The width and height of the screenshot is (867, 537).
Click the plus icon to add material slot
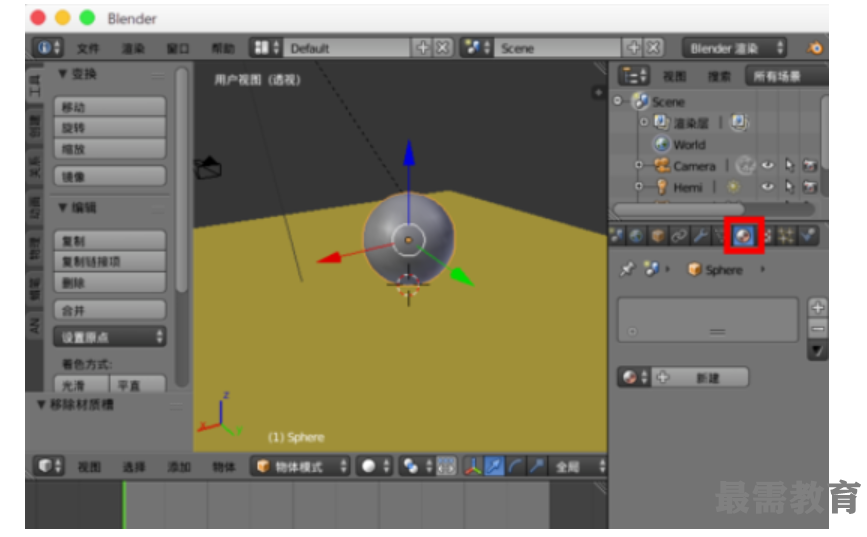(x=817, y=308)
